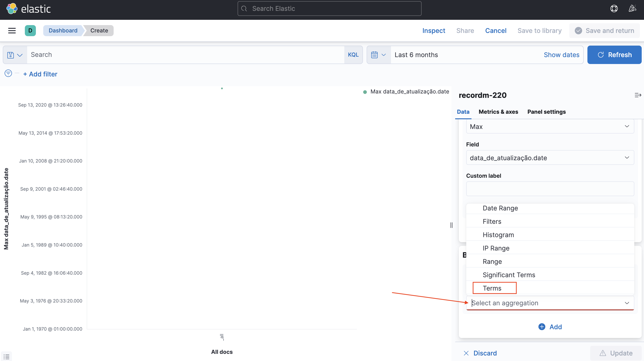Refresh the visualization data
The width and height of the screenshot is (644, 361).
click(x=614, y=55)
